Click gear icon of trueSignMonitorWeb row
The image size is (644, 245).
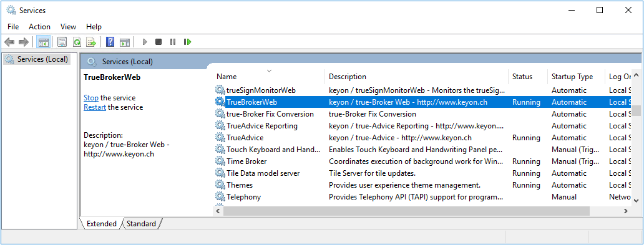(220, 90)
